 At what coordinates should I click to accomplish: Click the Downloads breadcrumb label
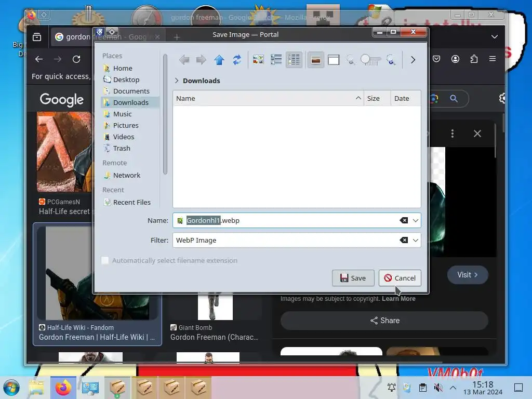tap(201, 81)
